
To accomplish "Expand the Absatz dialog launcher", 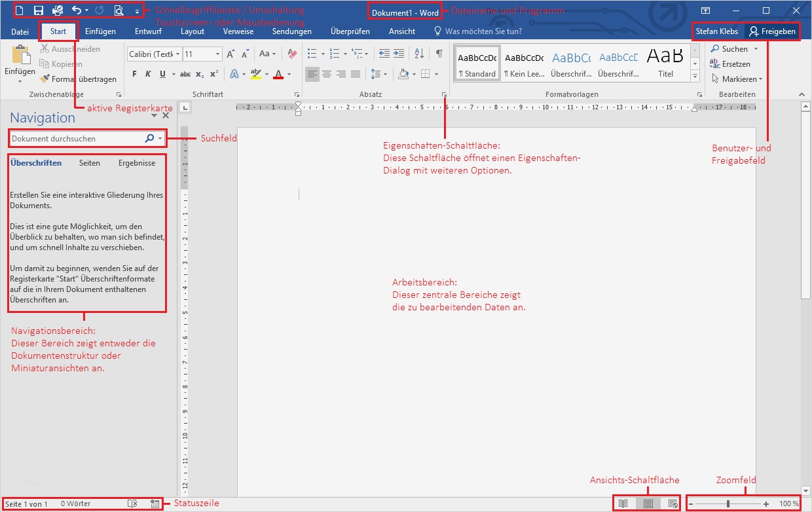I will point(444,95).
